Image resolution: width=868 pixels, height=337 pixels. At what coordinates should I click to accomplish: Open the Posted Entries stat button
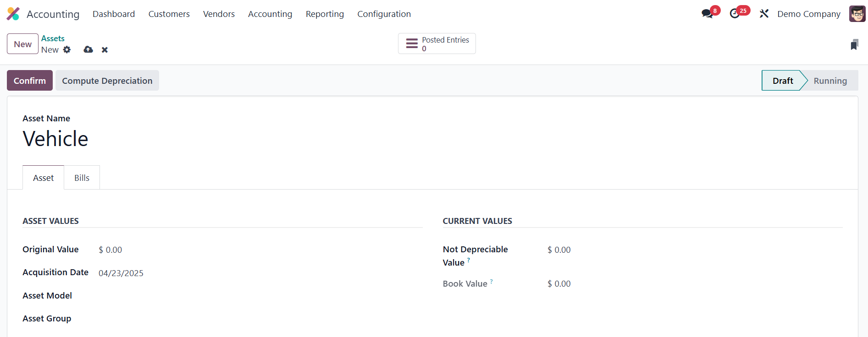(437, 44)
